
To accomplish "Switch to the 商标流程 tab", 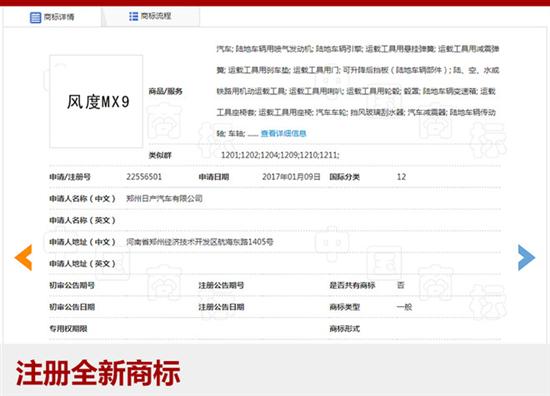I will pyautogui.click(x=150, y=16).
